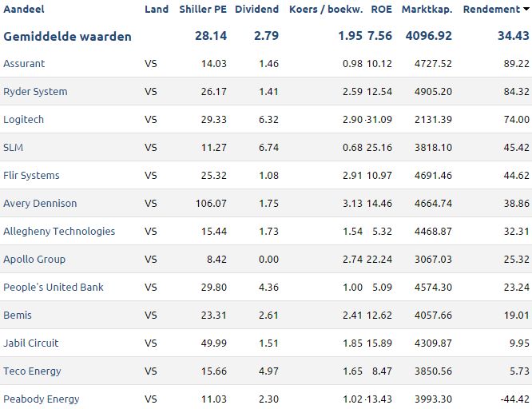Sort by the Land column header

click(x=157, y=9)
